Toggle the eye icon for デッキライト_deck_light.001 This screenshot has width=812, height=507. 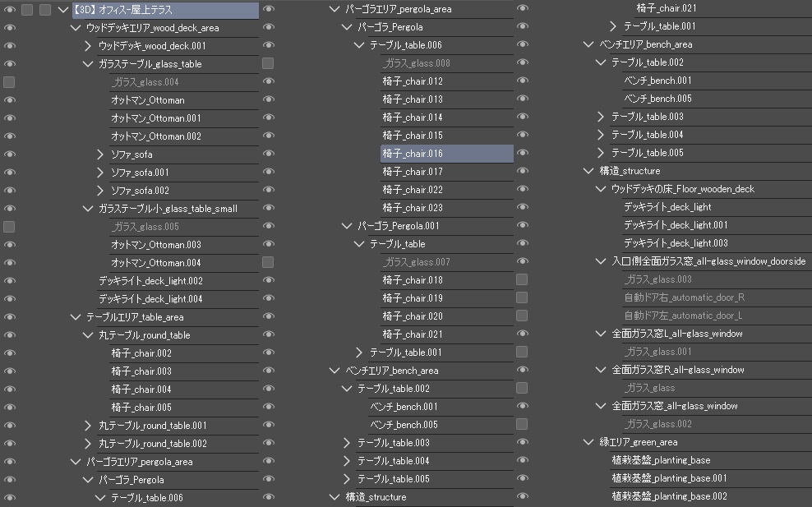point(523,225)
